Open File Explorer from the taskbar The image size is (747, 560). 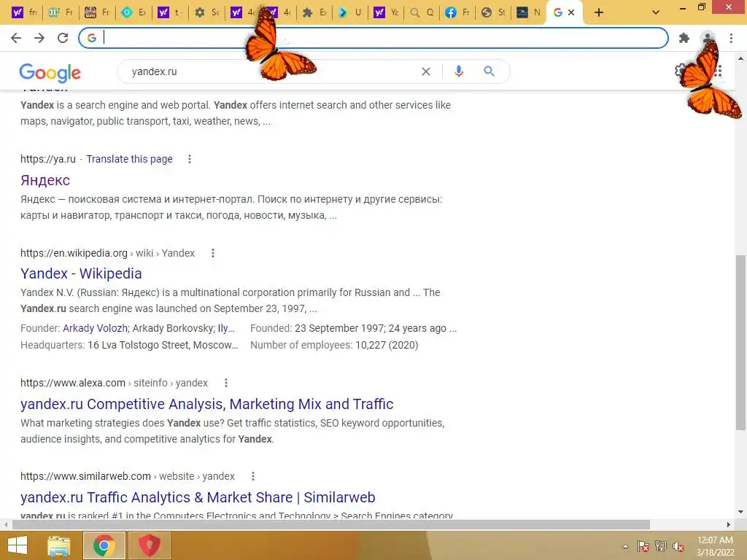59,545
